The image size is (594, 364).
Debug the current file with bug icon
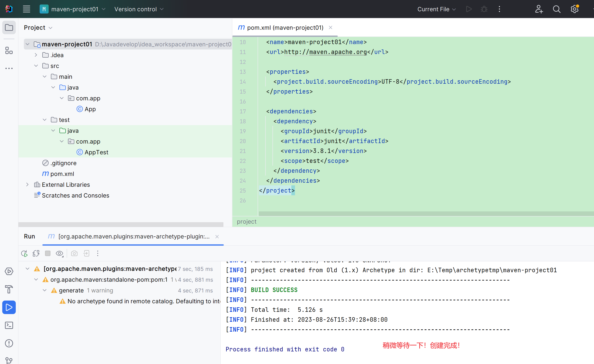(x=484, y=9)
